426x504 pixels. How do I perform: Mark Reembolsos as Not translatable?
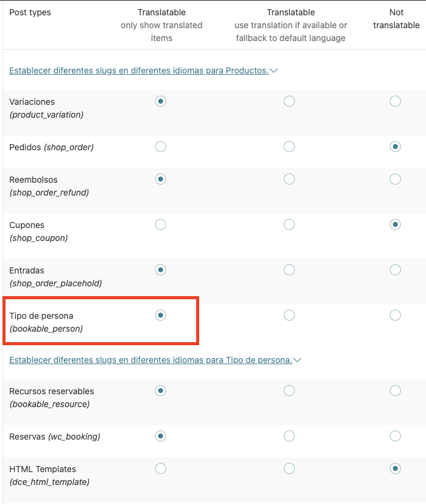click(395, 179)
